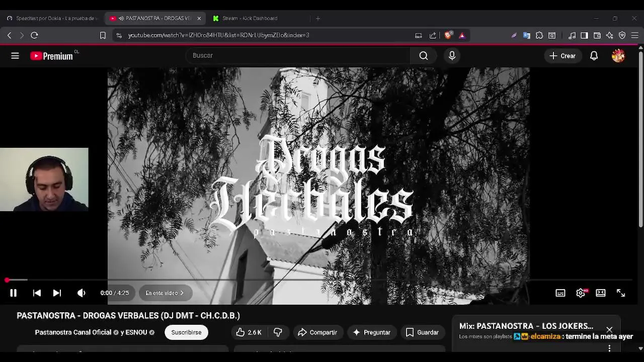Open Brave VPN shield icon
Screen dimensions: 644x362
click(x=622, y=35)
